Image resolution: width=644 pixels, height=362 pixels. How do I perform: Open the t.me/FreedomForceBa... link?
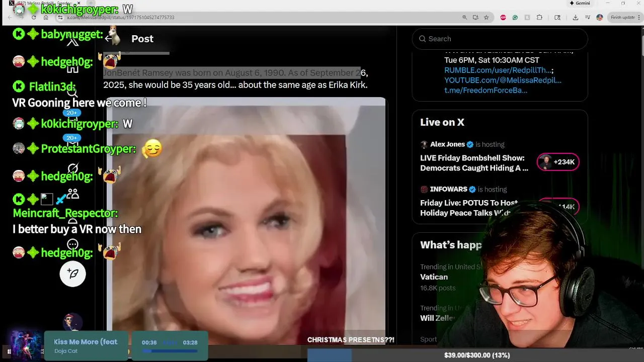(x=486, y=90)
